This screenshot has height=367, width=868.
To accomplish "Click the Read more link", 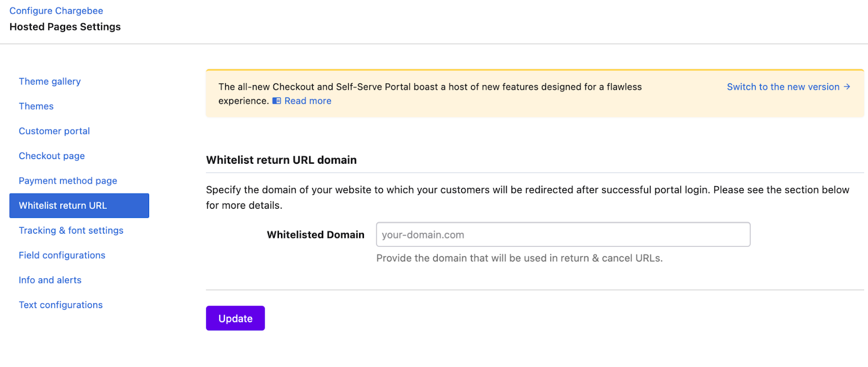I will click(x=308, y=101).
